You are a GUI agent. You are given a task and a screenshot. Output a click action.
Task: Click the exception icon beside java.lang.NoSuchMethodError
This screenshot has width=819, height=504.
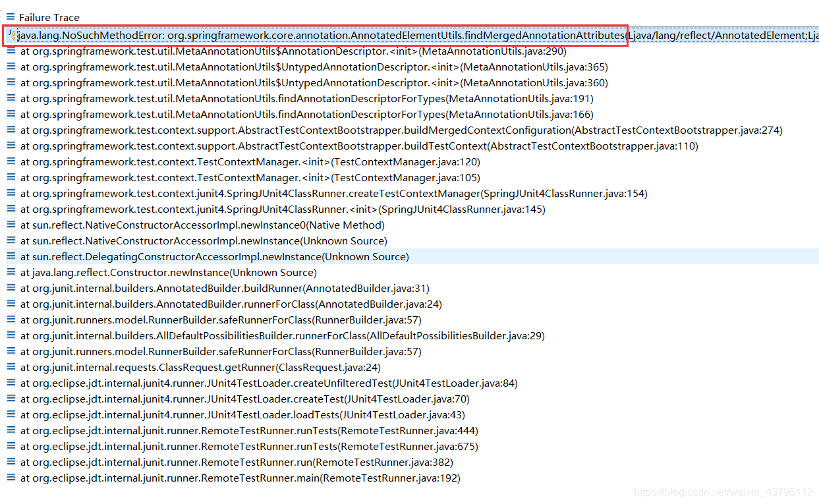click(12, 35)
